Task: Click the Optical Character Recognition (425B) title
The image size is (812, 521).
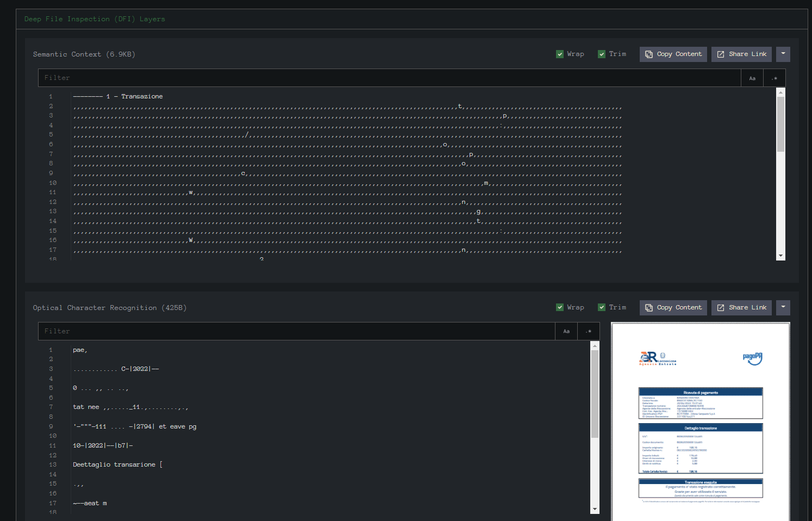Action: click(110, 308)
